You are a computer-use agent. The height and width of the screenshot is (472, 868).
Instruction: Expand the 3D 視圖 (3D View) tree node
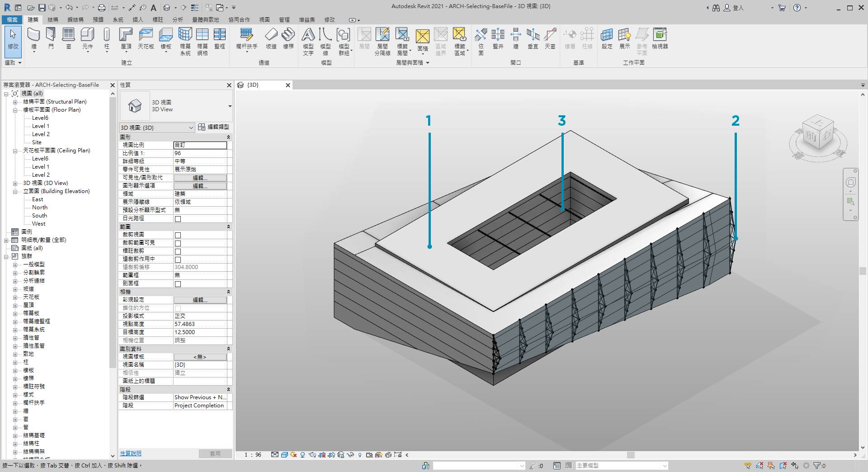(15, 183)
